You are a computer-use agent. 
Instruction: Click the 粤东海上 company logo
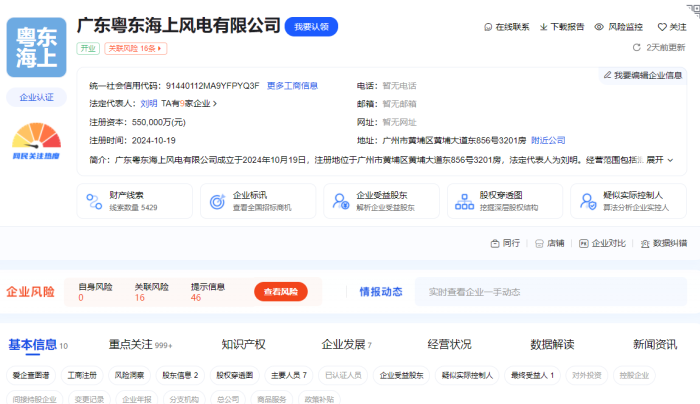[36, 47]
